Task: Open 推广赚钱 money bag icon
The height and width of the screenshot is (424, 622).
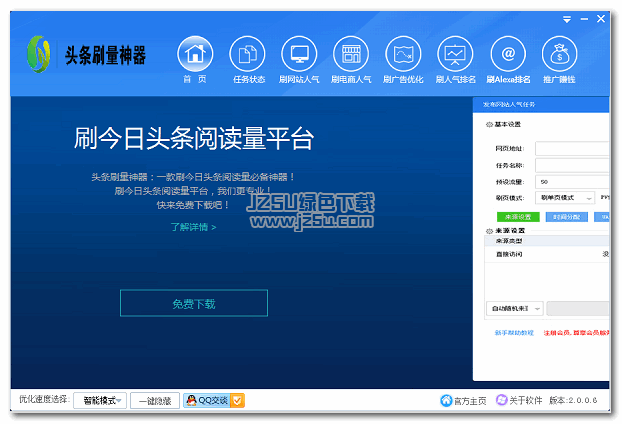Action: (559, 54)
